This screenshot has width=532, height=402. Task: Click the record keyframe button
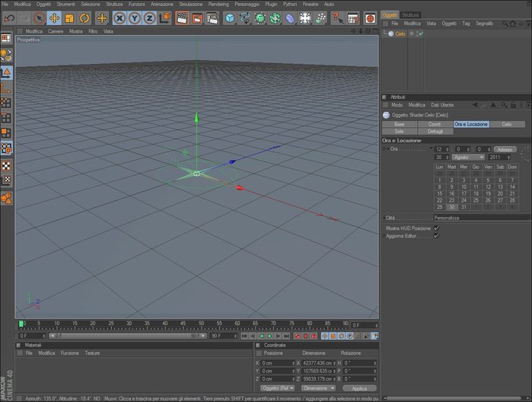[x=298, y=336]
